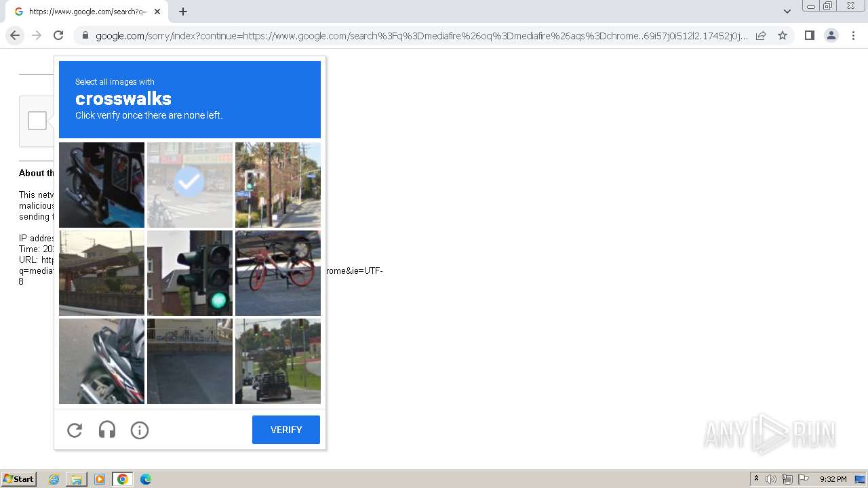Launch Internet Explorer from the taskbar
This screenshot has width=868, height=488.
[54, 479]
